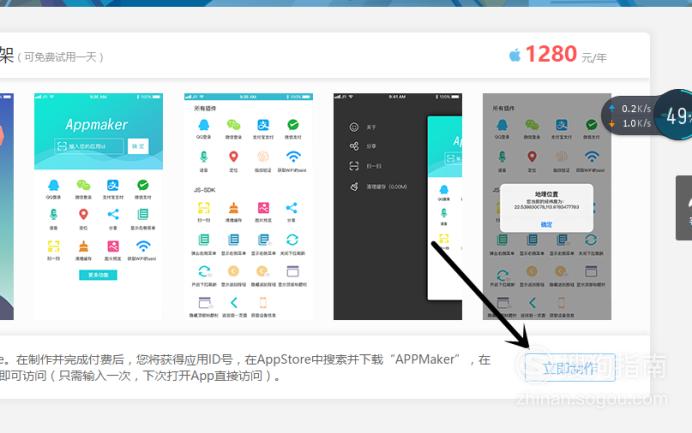Click the circular refresh arrows icon right of list icons in white preview
This screenshot has width=692, height=433.
pos(292,240)
